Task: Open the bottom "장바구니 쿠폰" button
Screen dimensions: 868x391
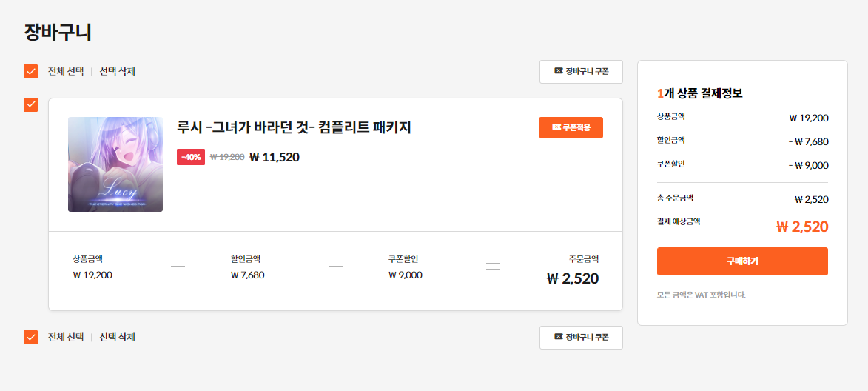Action: [x=581, y=338]
